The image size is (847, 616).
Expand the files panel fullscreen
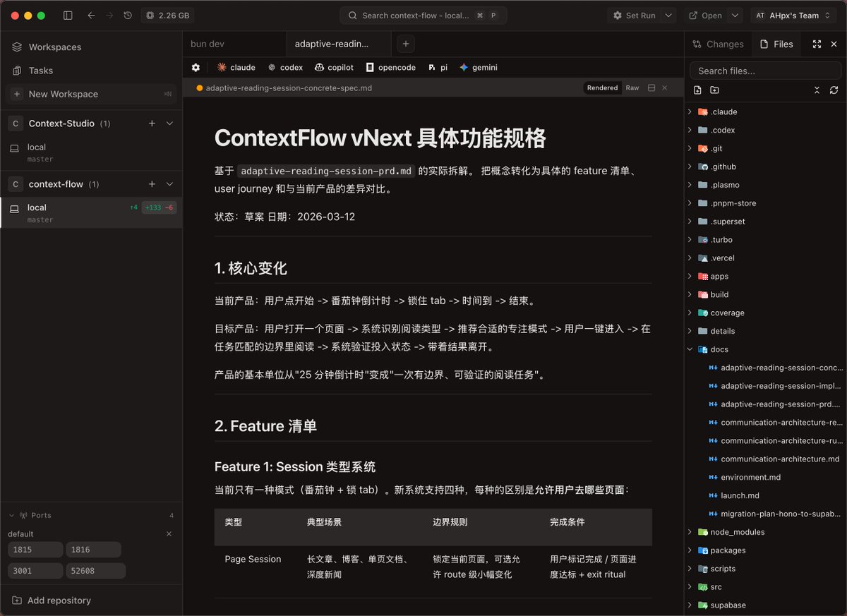point(817,44)
